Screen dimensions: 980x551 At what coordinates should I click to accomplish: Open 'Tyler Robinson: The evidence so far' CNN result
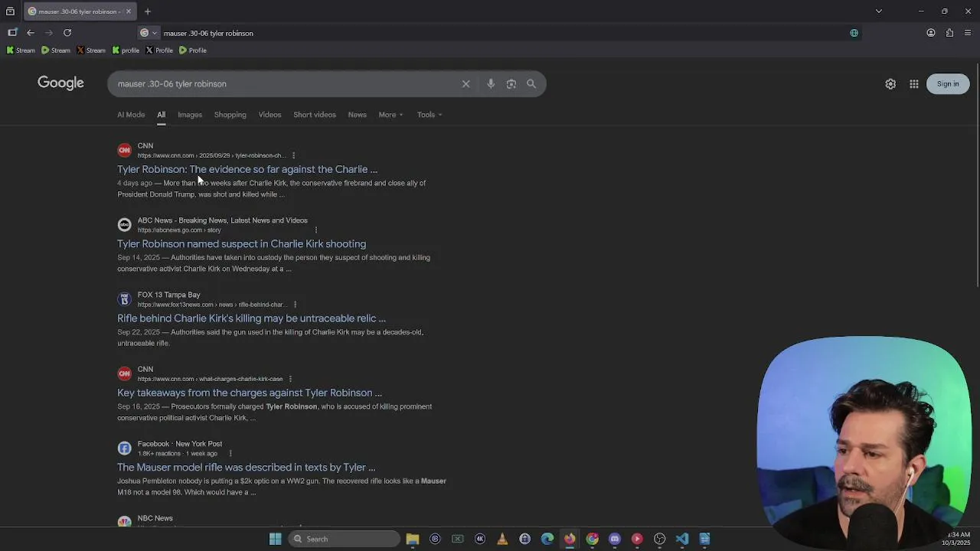(x=247, y=169)
